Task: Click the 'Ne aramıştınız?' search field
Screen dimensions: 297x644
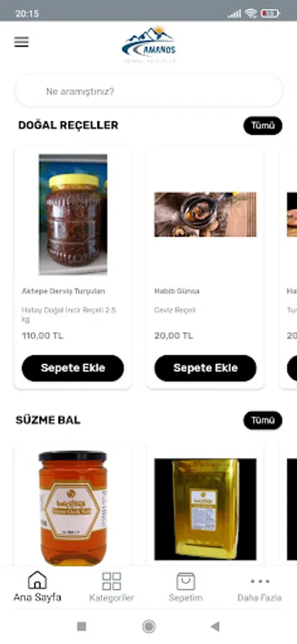Action: point(149,91)
